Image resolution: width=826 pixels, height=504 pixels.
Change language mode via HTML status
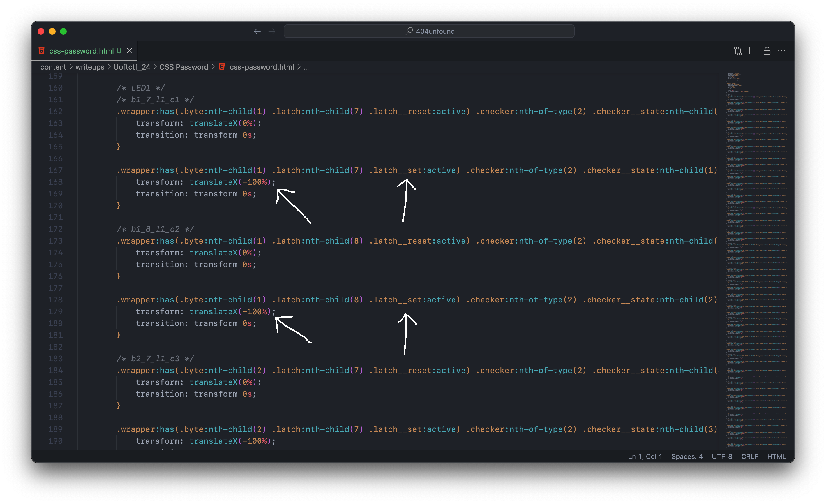(776, 456)
